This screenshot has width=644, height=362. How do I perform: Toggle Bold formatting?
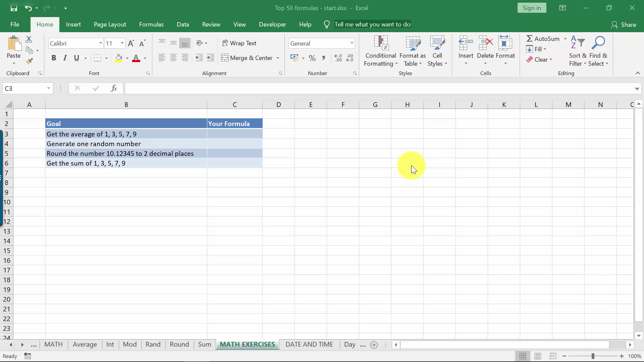pos(54,58)
